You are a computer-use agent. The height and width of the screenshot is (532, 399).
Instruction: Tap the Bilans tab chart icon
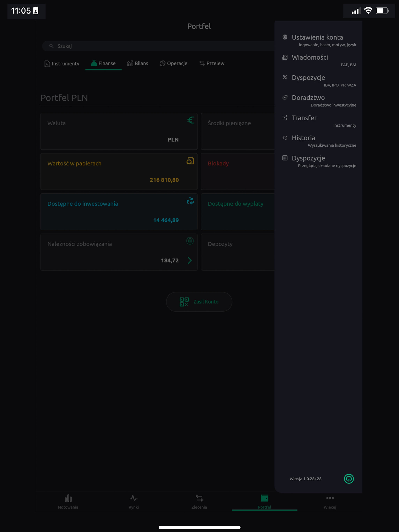[x=130, y=63]
